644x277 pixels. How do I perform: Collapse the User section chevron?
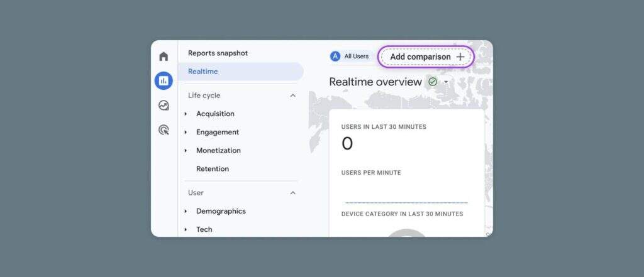[x=292, y=193]
